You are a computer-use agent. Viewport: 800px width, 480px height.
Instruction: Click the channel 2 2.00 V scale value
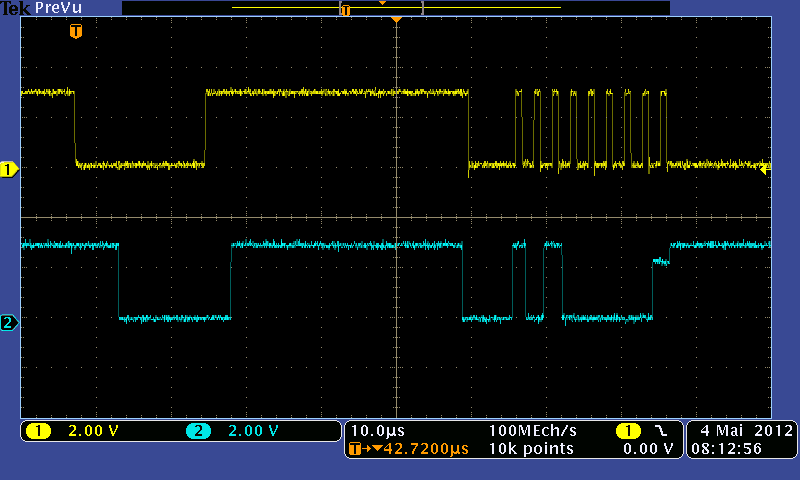point(253,432)
